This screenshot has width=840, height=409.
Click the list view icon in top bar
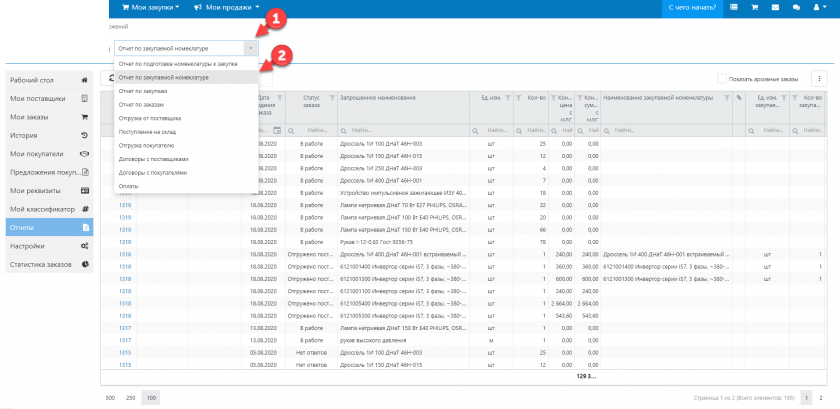point(734,8)
